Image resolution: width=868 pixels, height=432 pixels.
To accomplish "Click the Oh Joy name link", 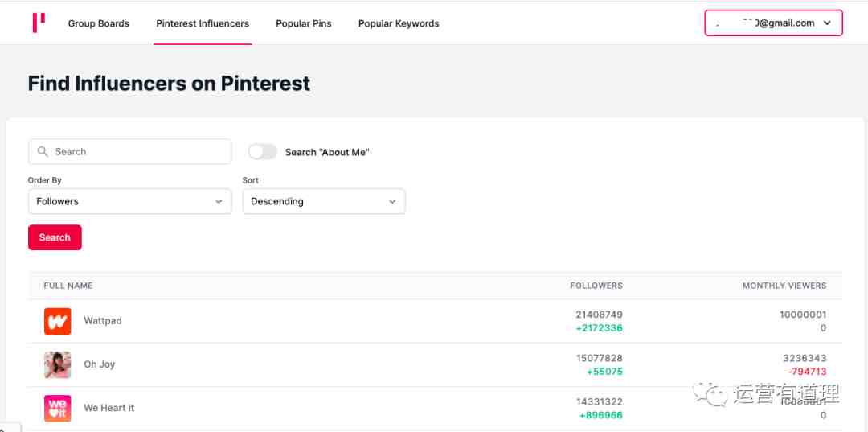I will click(100, 364).
